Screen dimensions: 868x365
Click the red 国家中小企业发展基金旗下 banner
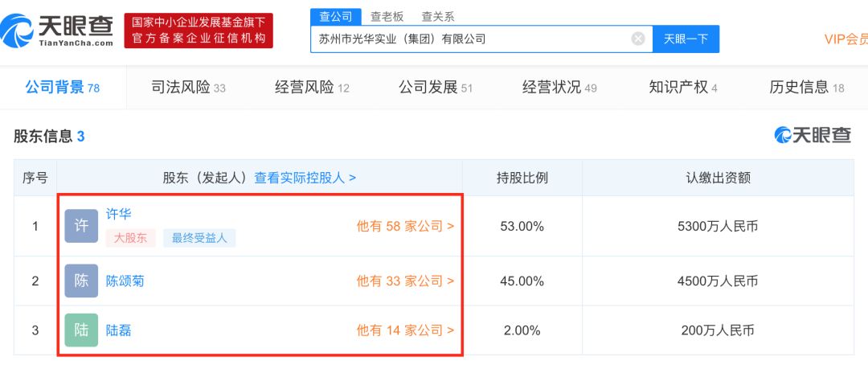tap(199, 31)
